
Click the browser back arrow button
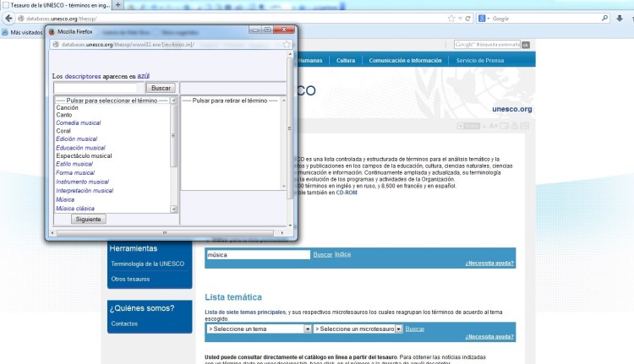[9, 18]
